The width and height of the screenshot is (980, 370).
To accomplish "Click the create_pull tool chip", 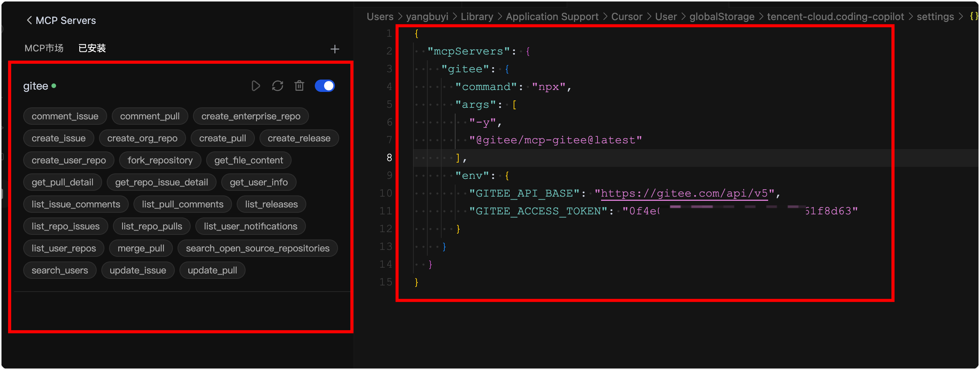I will [x=223, y=138].
